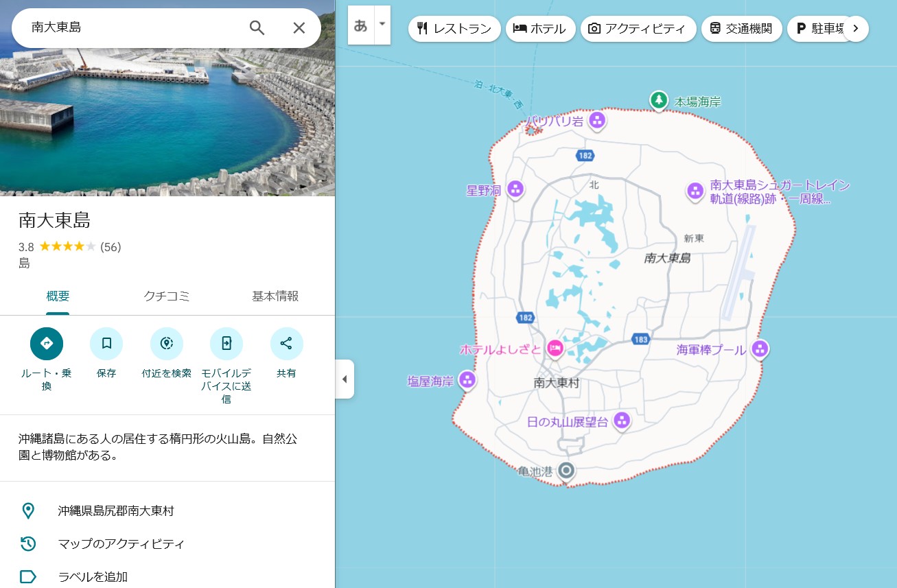Viewport: 897px width, 588px height.
Task: Click the 本場海岸 green park marker
Action: pyautogui.click(x=659, y=101)
